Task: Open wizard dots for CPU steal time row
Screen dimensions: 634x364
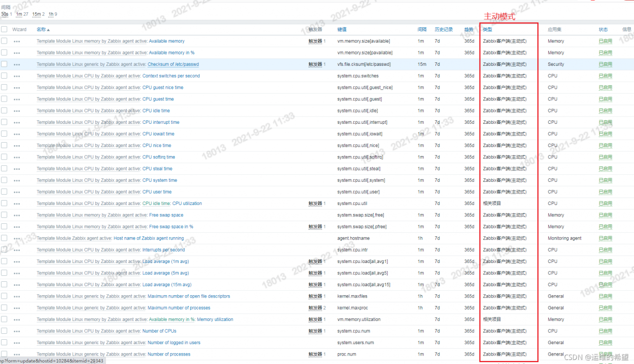Action: click(17, 169)
